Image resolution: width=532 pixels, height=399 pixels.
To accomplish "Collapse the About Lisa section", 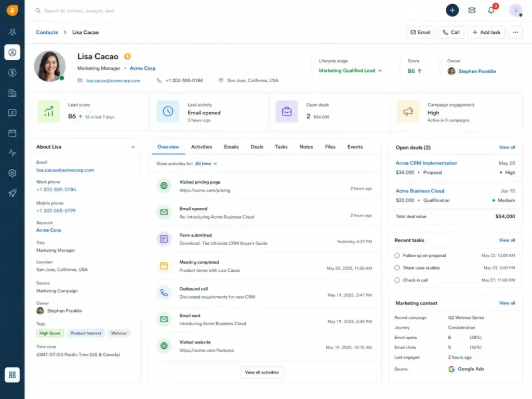I will click(x=133, y=147).
